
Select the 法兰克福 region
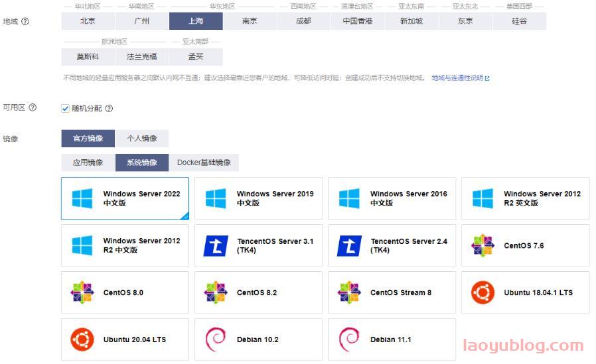tap(142, 56)
